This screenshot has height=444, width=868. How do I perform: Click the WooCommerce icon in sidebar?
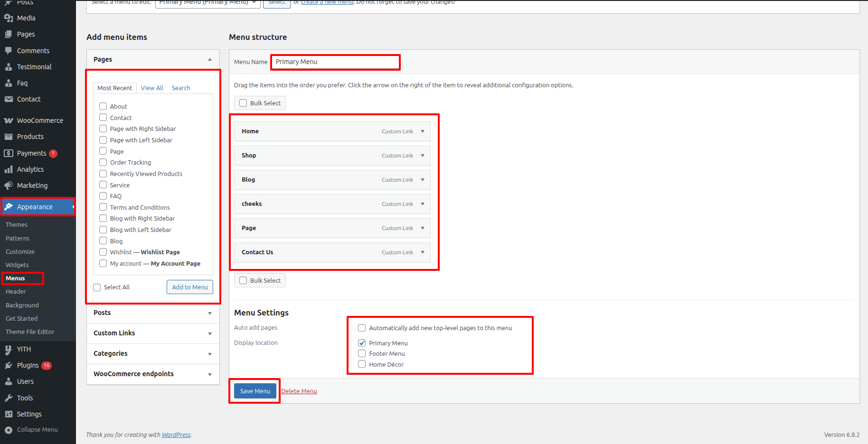point(9,120)
